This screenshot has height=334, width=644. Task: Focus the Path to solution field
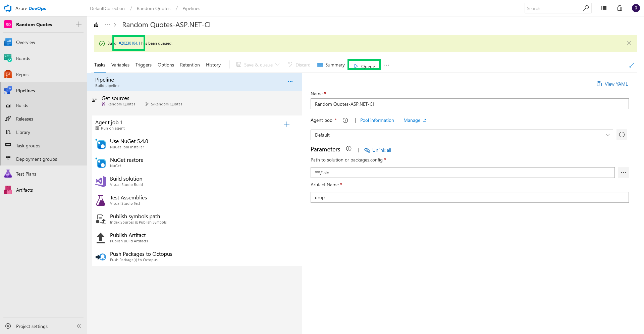(x=463, y=173)
